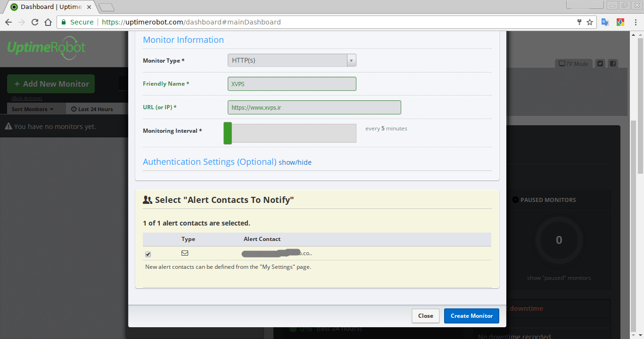Click show "paused" monitors link
Viewport: 644px width, 339px height.
tap(559, 278)
